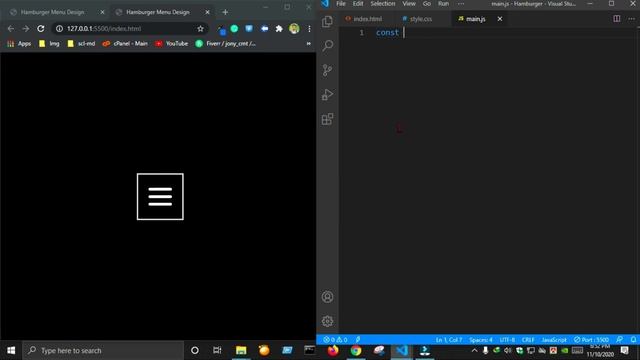Open the Windows Action Center
The image size is (640, 360).
tap(624, 350)
